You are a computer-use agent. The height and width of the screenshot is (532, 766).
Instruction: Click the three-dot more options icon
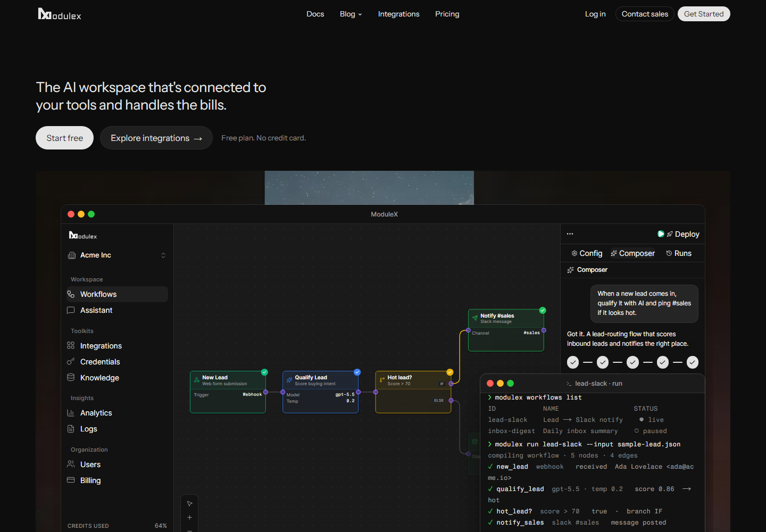[570, 234]
